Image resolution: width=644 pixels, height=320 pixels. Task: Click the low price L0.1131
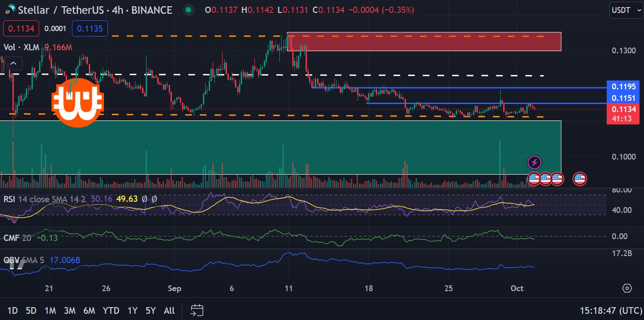point(294,10)
